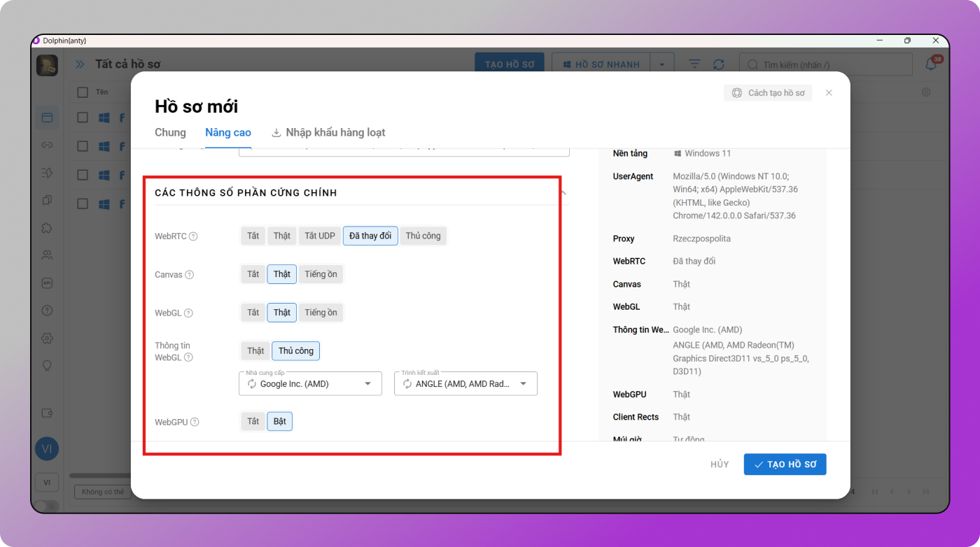Click refresh icon in Trình kết xuất field

[x=407, y=384]
